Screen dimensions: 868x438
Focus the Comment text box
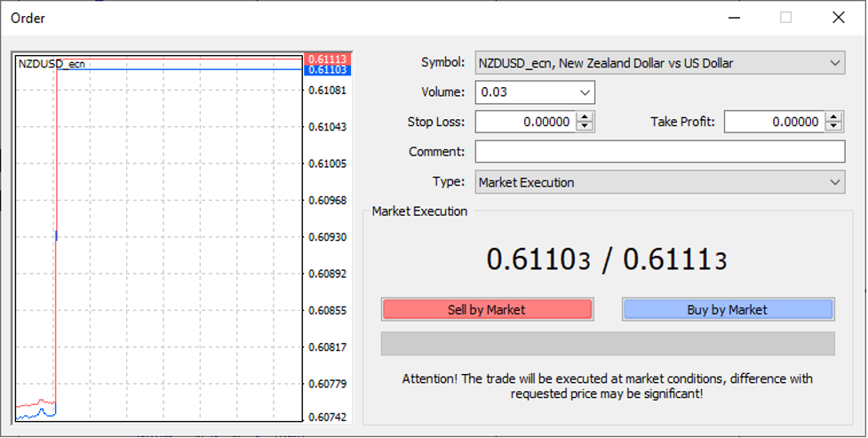pyautogui.click(x=659, y=152)
